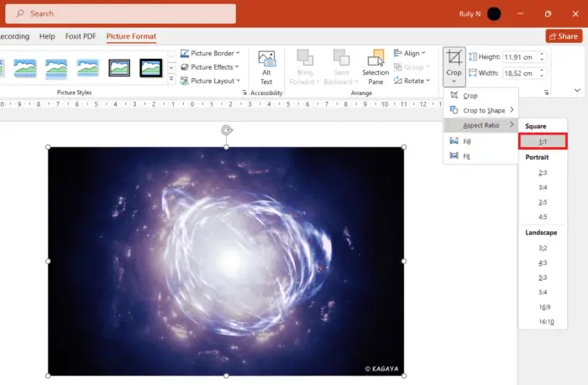Click the Width input field
588x385 pixels.
click(520, 73)
